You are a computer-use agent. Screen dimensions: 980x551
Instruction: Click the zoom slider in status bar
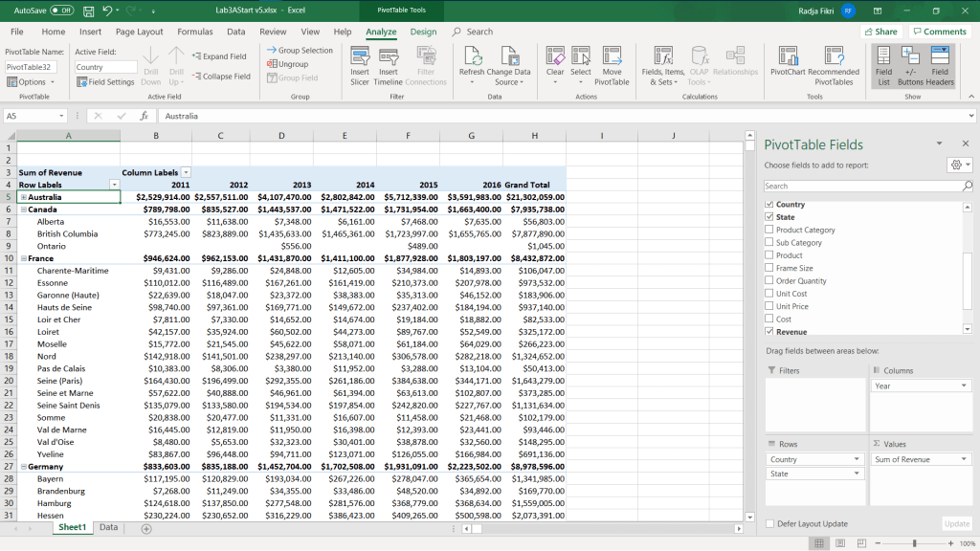point(914,543)
